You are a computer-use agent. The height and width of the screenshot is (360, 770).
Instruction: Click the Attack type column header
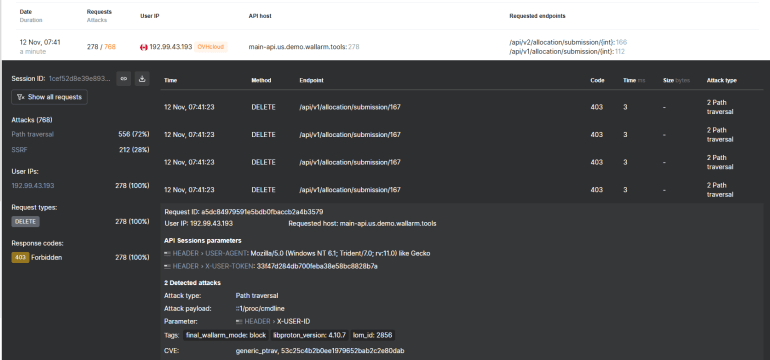pyautogui.click(x=721, y=80)
